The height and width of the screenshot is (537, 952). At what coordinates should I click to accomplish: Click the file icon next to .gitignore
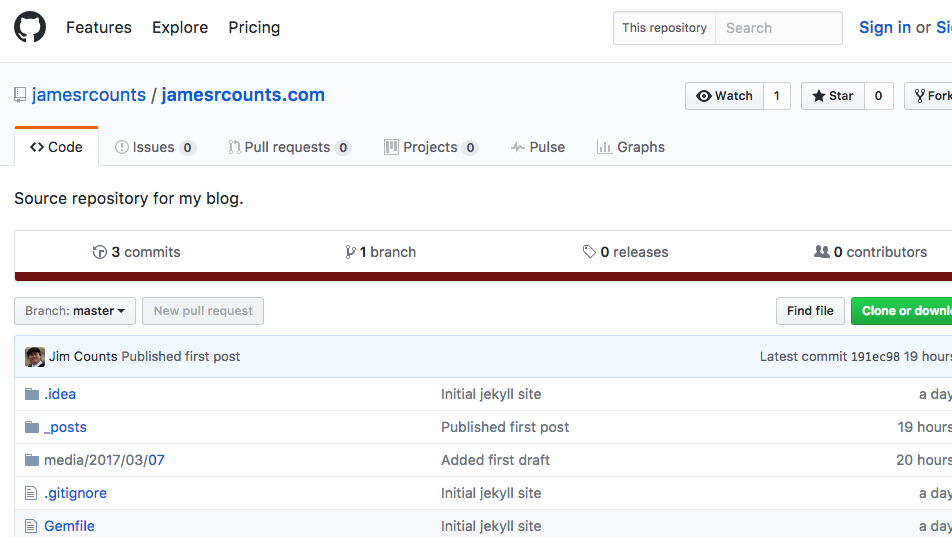(x=31, y=493)
